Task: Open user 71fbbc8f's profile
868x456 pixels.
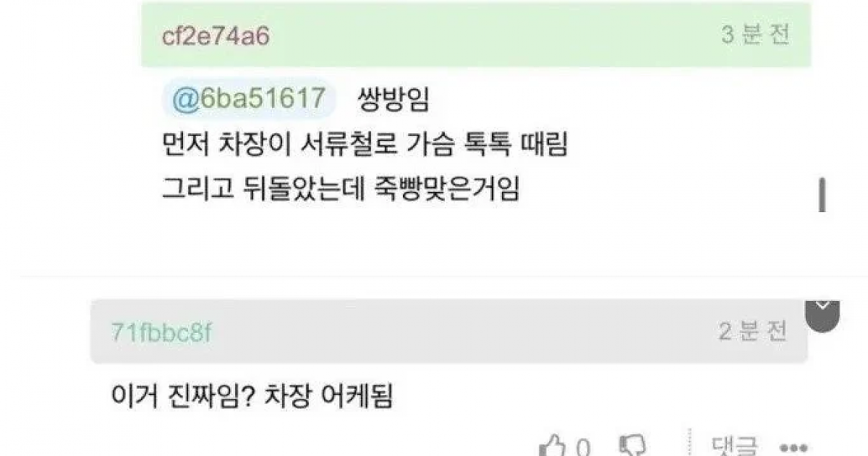Action: coord(161,332)
